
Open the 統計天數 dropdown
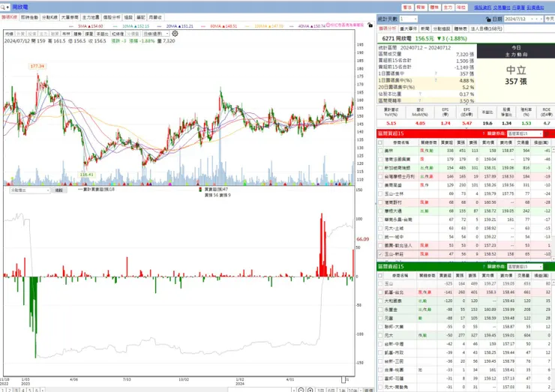(x=409, y=19)
